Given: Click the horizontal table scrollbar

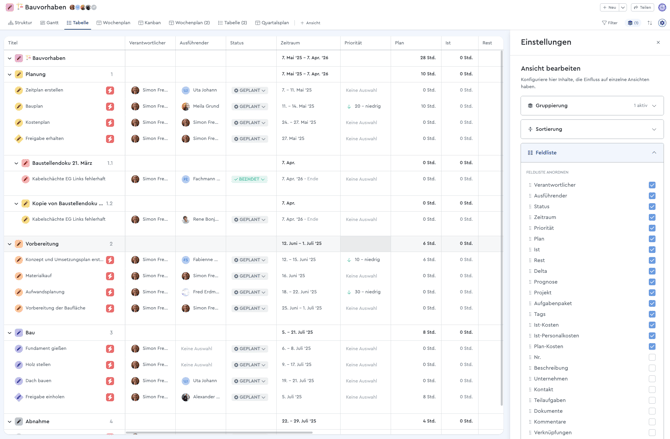Looking at the screenshot, I should (219, 433).
